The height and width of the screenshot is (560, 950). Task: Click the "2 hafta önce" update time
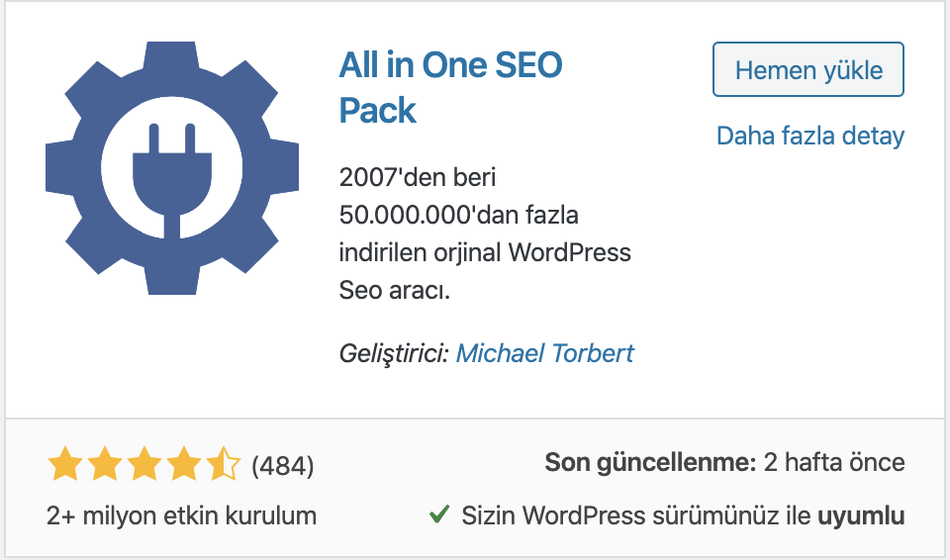pyautogui.click(x=834, y=462)
